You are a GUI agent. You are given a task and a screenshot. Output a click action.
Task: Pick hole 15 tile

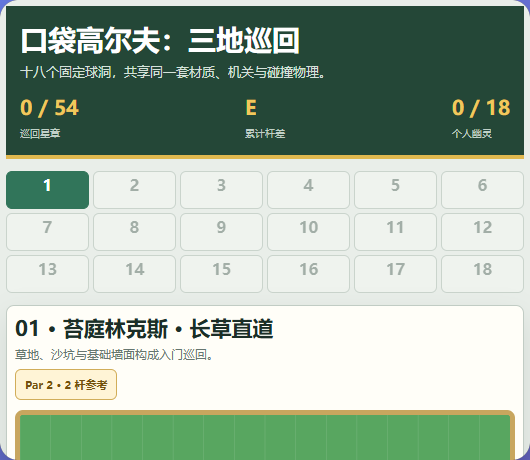coord(221,274)
